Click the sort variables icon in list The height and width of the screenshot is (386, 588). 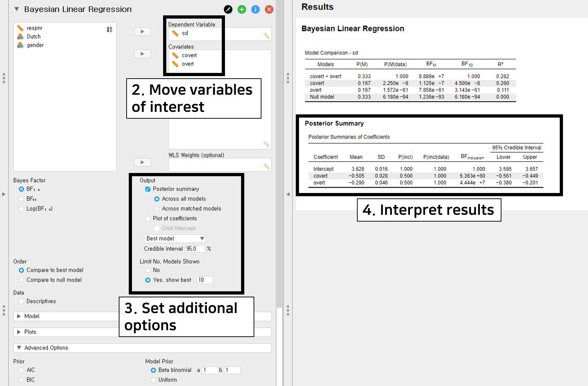[109, 29]
